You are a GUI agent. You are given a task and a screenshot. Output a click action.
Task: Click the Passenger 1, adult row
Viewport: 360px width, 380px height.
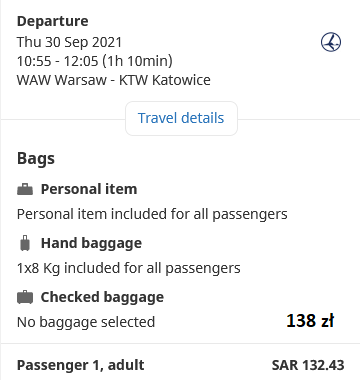click(x=180, y=365)
